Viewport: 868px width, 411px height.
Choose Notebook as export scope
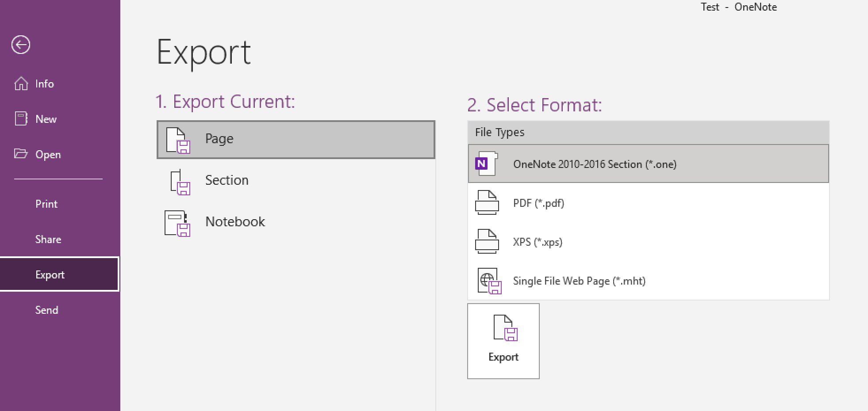coord(296,222)
